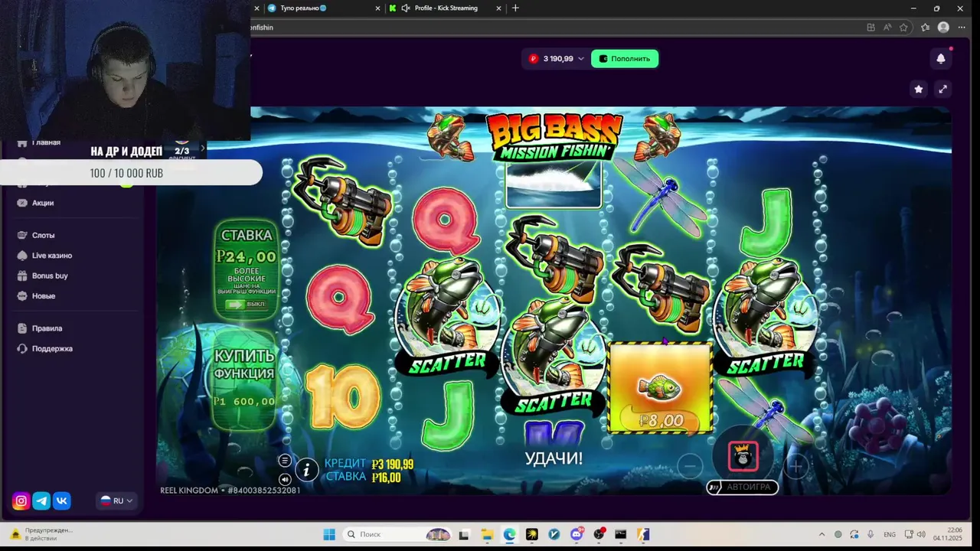Open browser profile avatar

(943, 28)
